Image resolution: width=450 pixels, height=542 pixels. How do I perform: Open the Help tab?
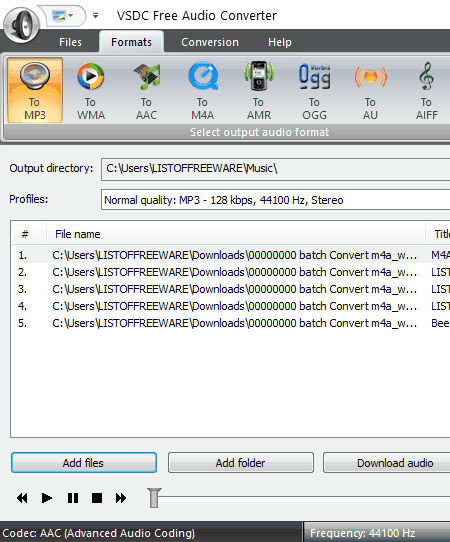click(x=280, y=42)
